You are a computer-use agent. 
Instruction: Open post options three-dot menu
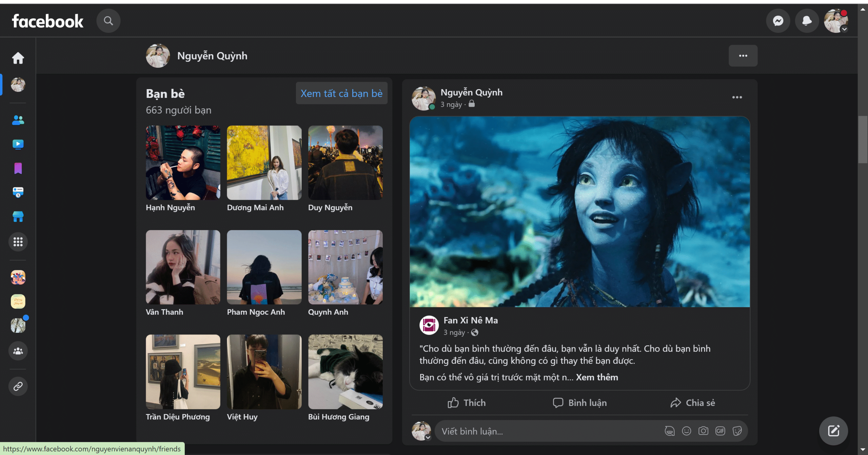(737, 98)
